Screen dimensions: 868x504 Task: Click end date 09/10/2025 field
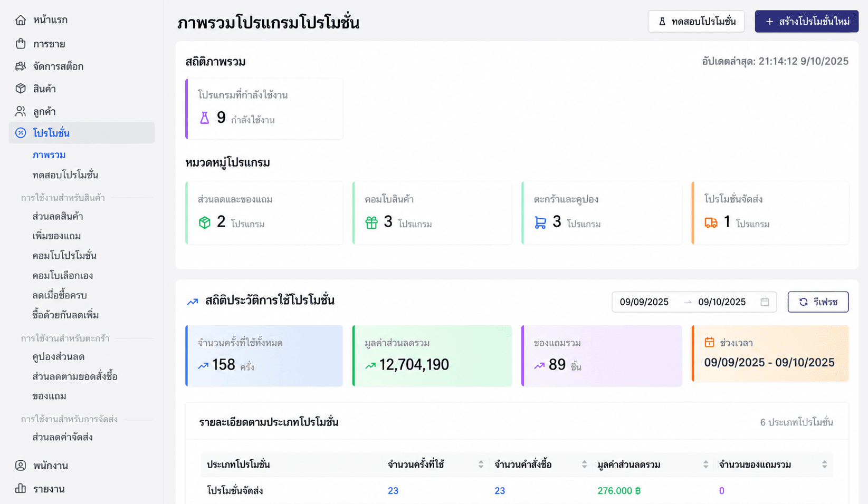coord(722,302)
